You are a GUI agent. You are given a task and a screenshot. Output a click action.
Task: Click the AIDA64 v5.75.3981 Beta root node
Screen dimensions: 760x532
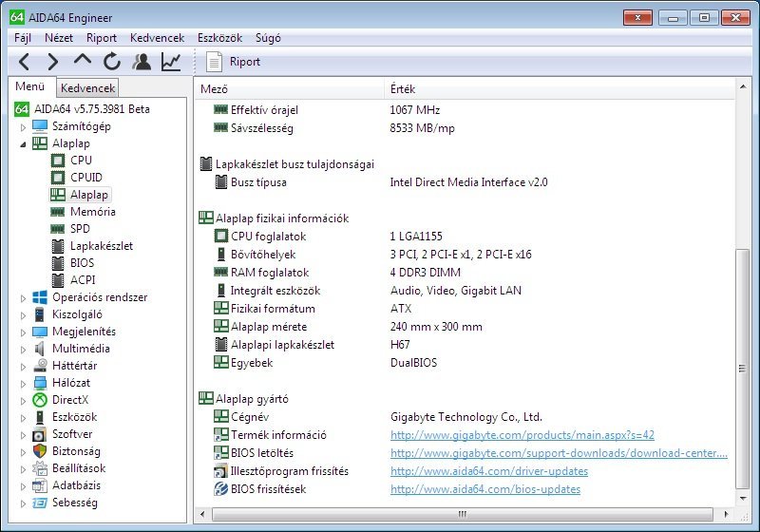[x=91, y=109]
